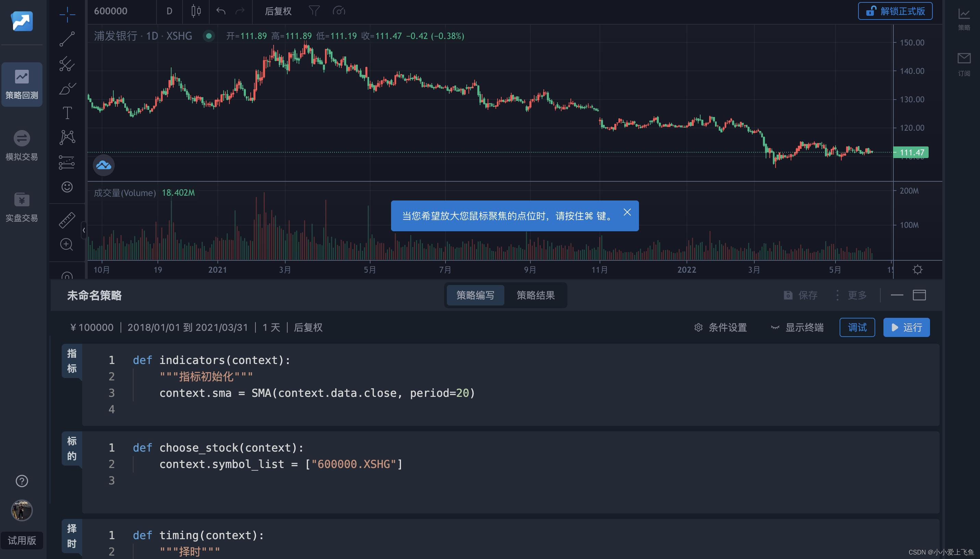
Task: Open chart settings gear icon
Action: 917,270
